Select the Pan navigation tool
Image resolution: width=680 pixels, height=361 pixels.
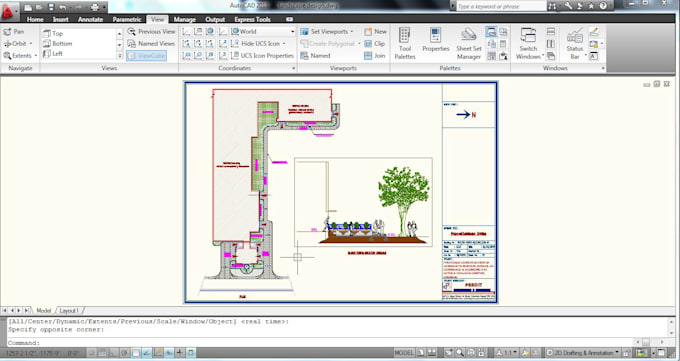coord(14,32)
